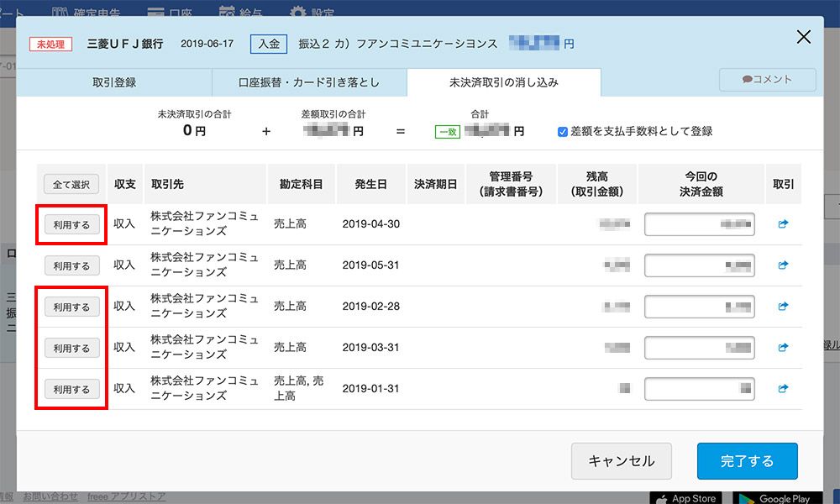Image resolution: width=840 pixels, height=504 pixels.
Task: Click the キャンセル button
Action: click(x=622, y=461)
